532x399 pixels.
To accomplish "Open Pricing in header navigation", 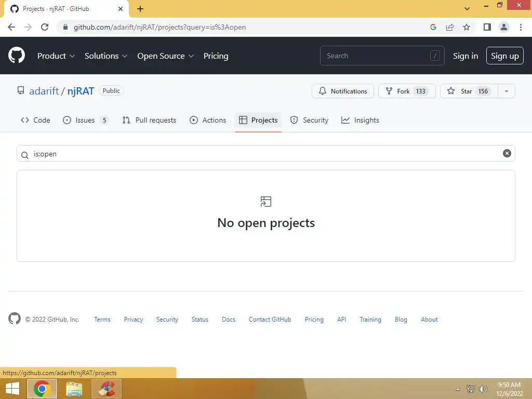I will [216, 56].
